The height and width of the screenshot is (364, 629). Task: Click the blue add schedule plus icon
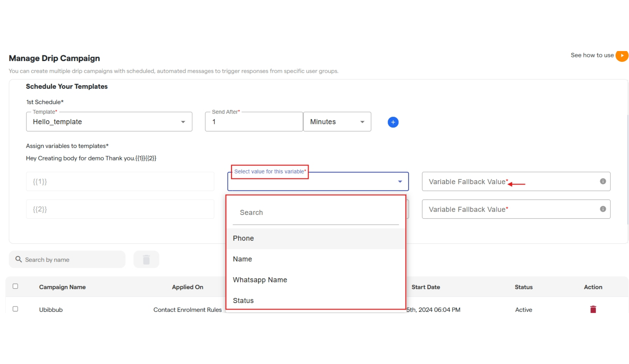click(x=393, y=122)
